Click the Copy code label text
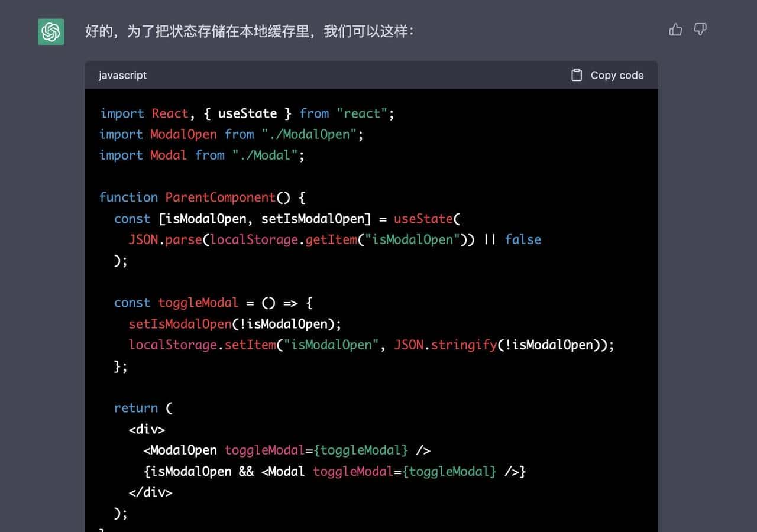This screenshot has height=532, width=757. [x=617, y=75]
